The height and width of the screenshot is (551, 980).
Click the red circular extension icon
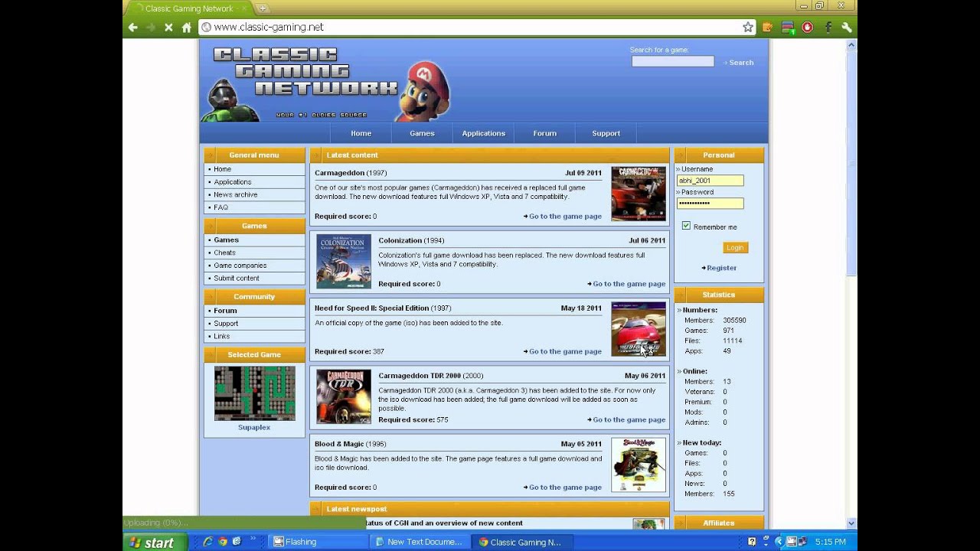coord(807,28)
